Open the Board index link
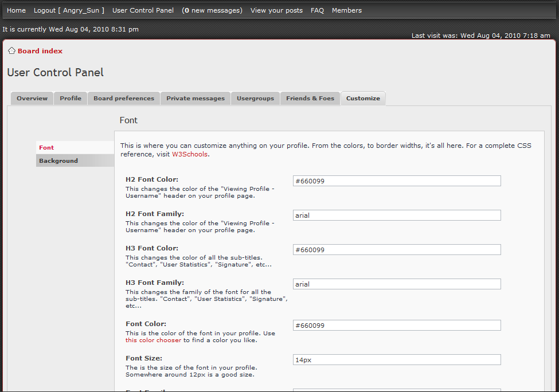 coord(40,51)
